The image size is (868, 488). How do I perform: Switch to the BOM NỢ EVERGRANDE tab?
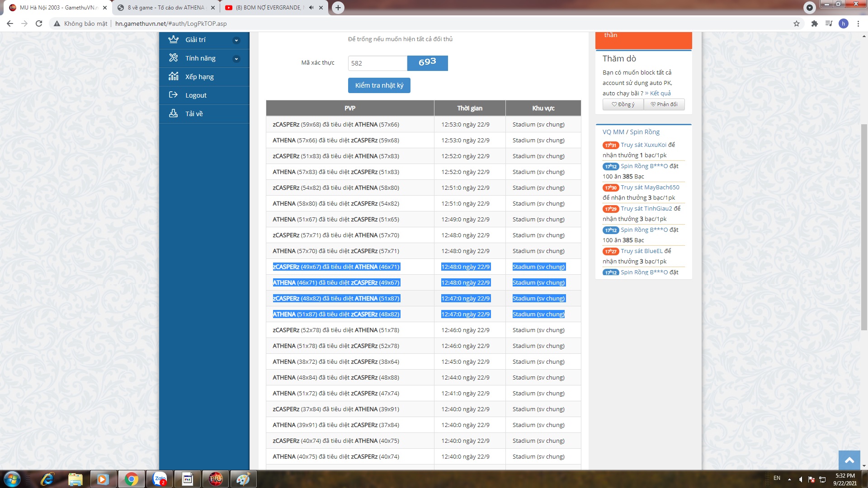[x=269, y=8]
